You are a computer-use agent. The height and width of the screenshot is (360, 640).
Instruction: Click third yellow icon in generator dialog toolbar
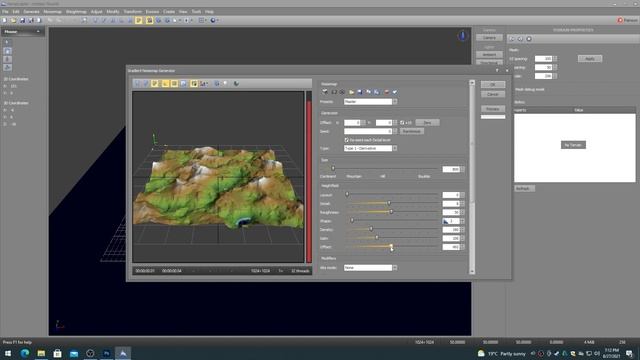[174, 84]
